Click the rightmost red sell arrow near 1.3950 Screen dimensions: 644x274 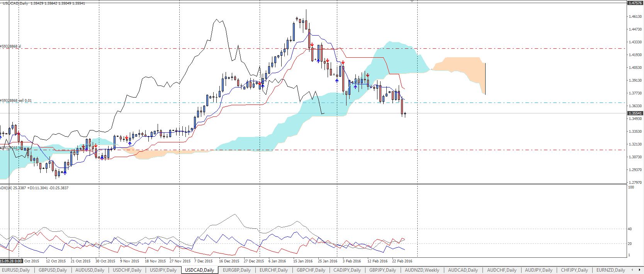[x=368, y=75]
